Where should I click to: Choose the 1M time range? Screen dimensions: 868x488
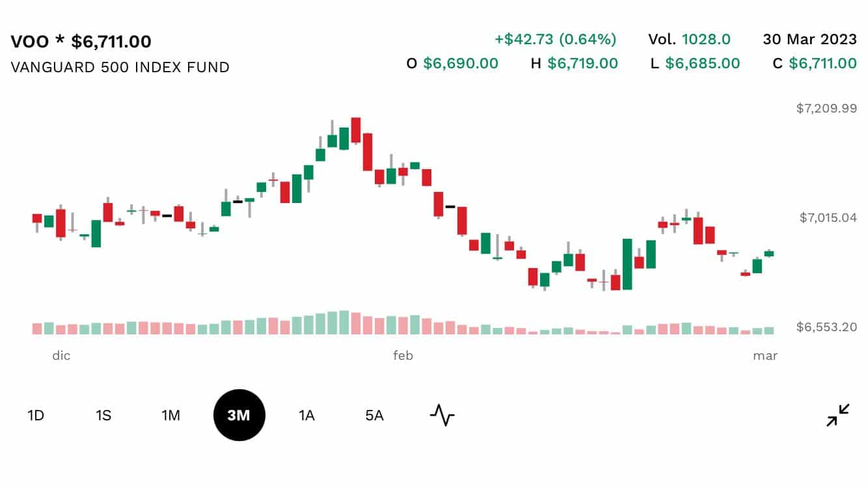pyautogui.click(x=170, y=415)
